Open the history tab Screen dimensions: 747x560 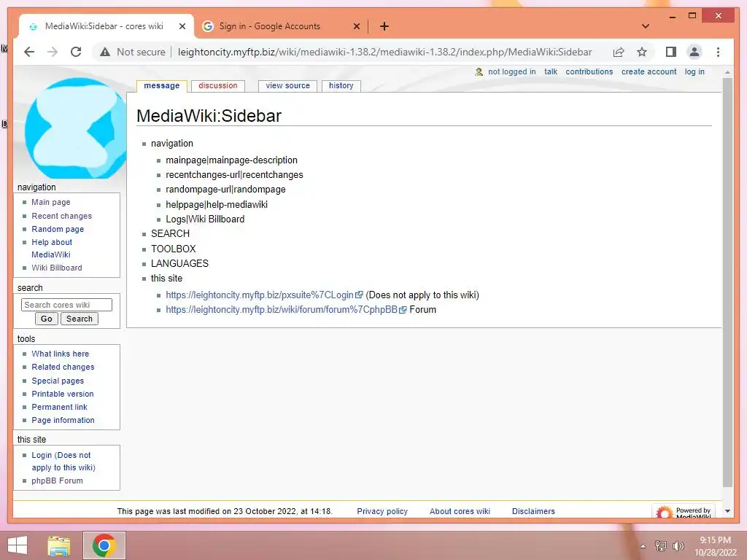pos(341,86)
